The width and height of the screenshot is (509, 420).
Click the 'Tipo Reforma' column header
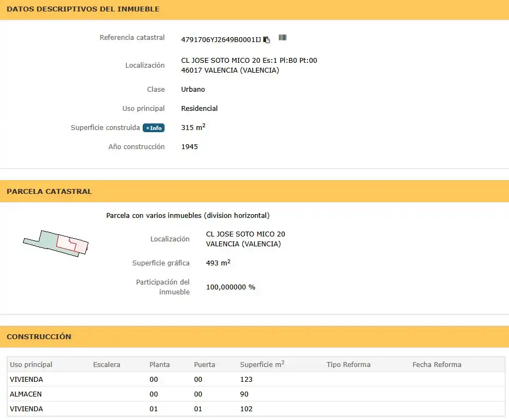(348, 364)
